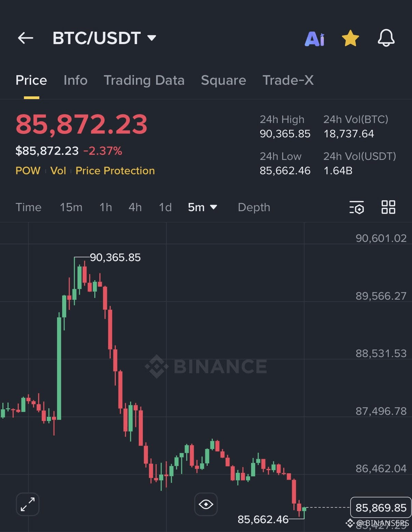
Task: Tap the 24h High value 90,365.85
Action: pos(285,134)
